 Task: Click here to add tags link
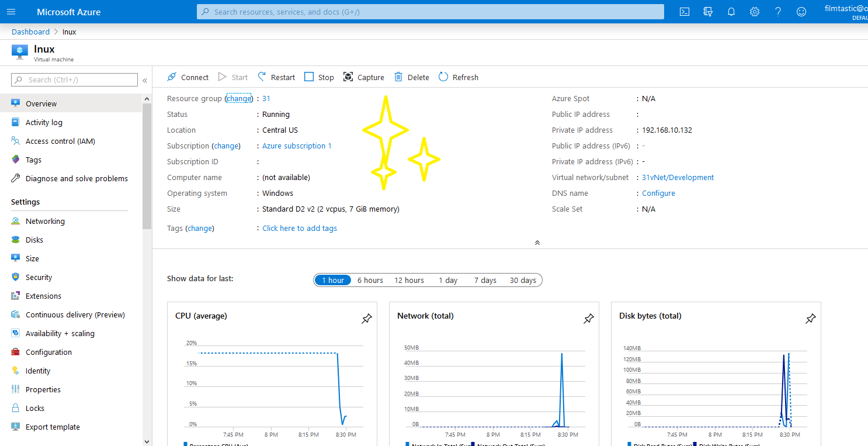[x=300, y=228]
